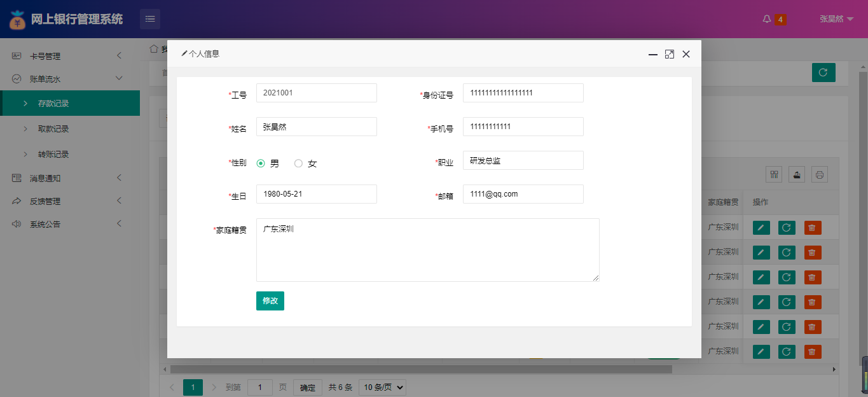Image resolution: width=868 pixels, height=397 pixels.
Task: Open 转账记录 in the sidebar
Action: 53,154
